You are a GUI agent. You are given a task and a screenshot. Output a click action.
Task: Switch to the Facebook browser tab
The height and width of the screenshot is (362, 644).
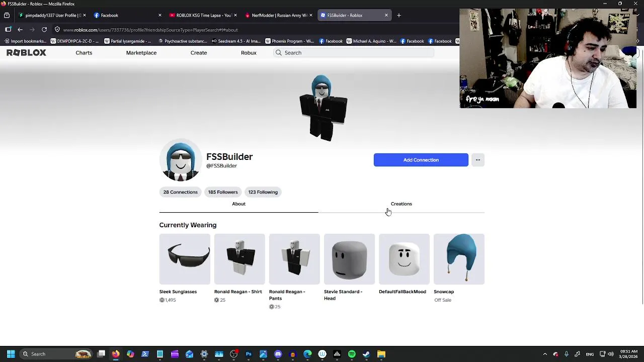pyautogui.click(x=128, y=15)
